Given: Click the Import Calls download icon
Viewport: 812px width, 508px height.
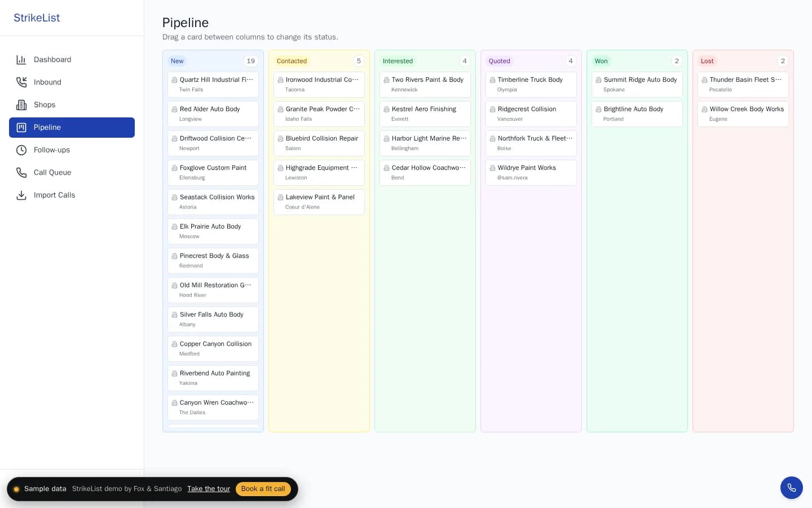Looking at the screenshot, I should pyautogui.click(x=21, y=195).
